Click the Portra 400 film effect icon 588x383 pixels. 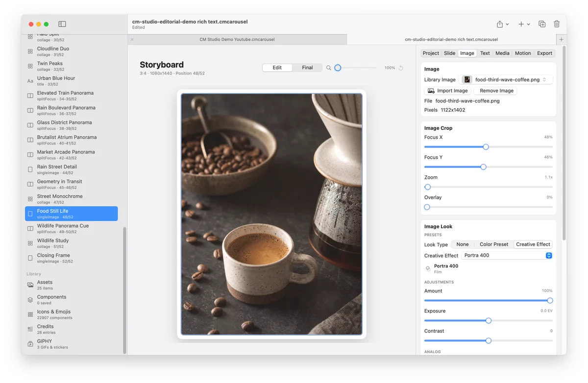coord(428,268)
